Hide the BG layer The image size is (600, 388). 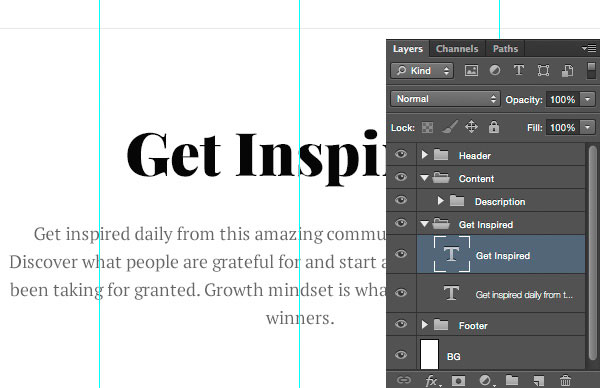[401, 355]
